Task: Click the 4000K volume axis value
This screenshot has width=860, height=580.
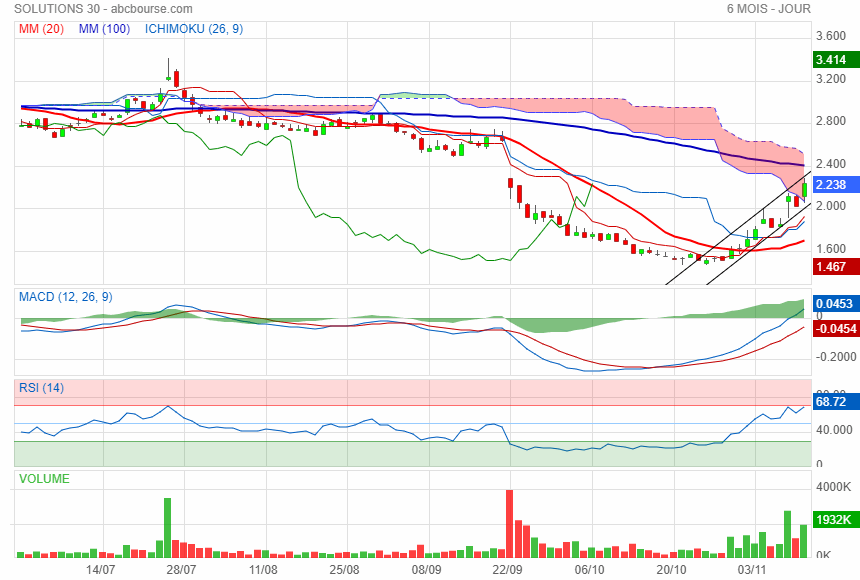Action: click(834, 487)
